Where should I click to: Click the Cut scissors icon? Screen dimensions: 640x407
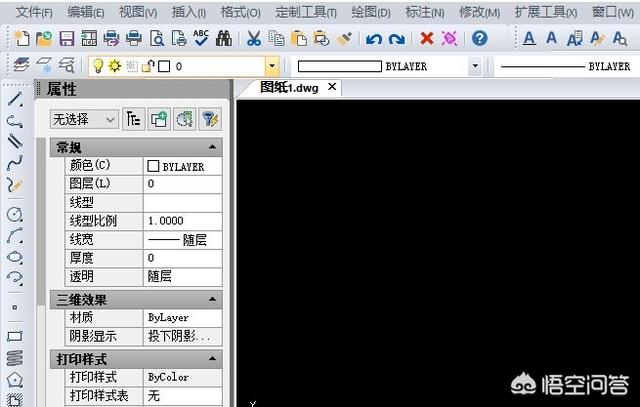(253, 39)
